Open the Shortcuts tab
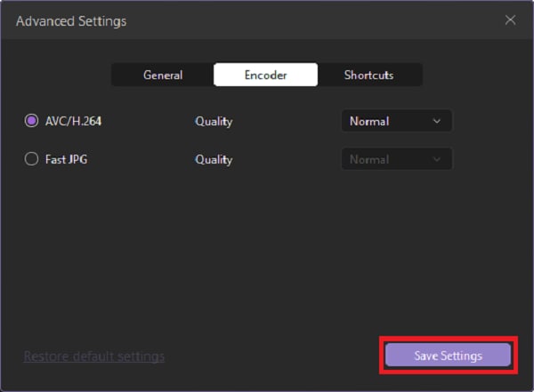 coord(368,76)
